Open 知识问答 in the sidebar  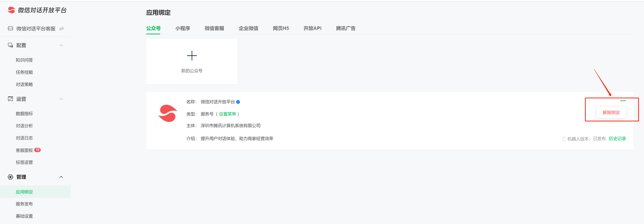tap(24, 60)
